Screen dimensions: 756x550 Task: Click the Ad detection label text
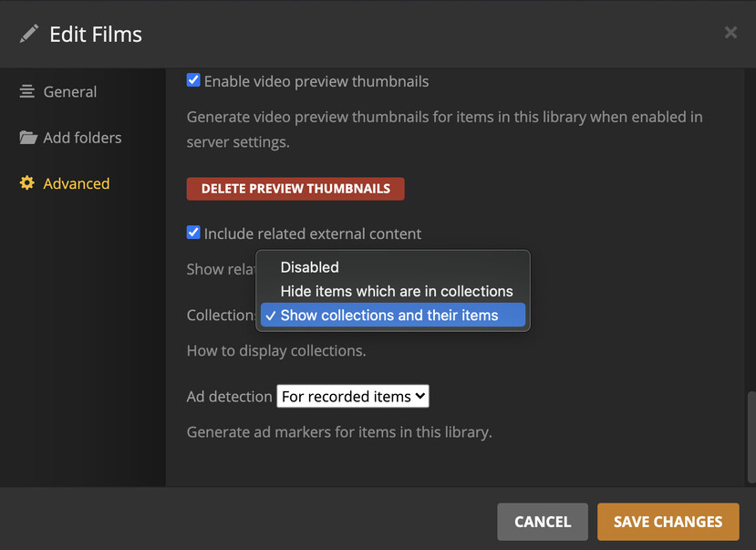point(229,397)
